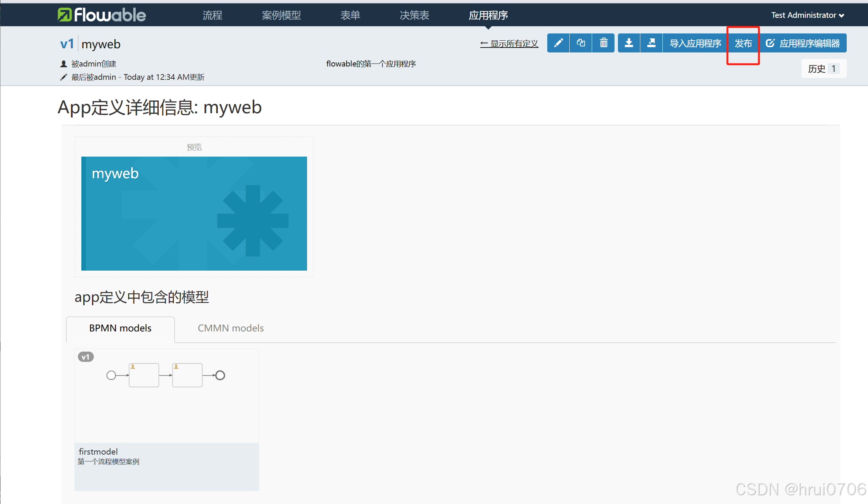Viewport: 868px width, 504px height.
Task: Select the download app definition icon
Action: coord(629,43)
